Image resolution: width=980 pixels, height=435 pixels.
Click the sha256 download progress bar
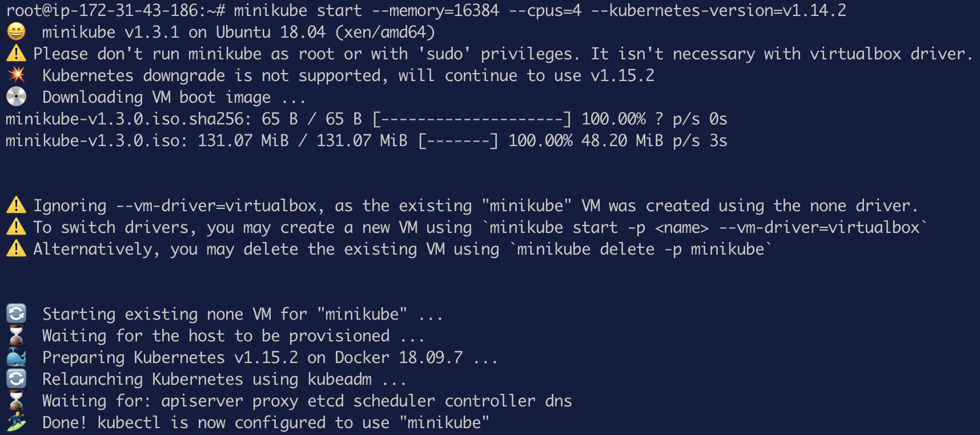point(472,119)
